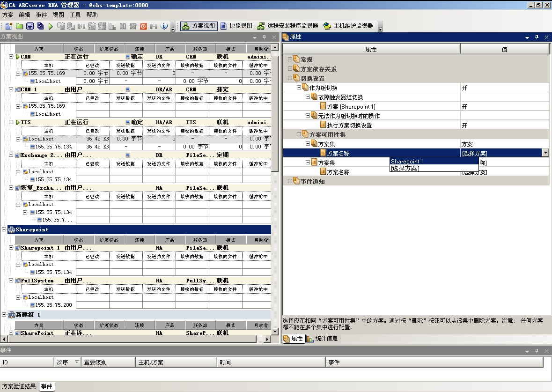
Task: Collapse the 切换设置 property group
Action: [290, 78]
